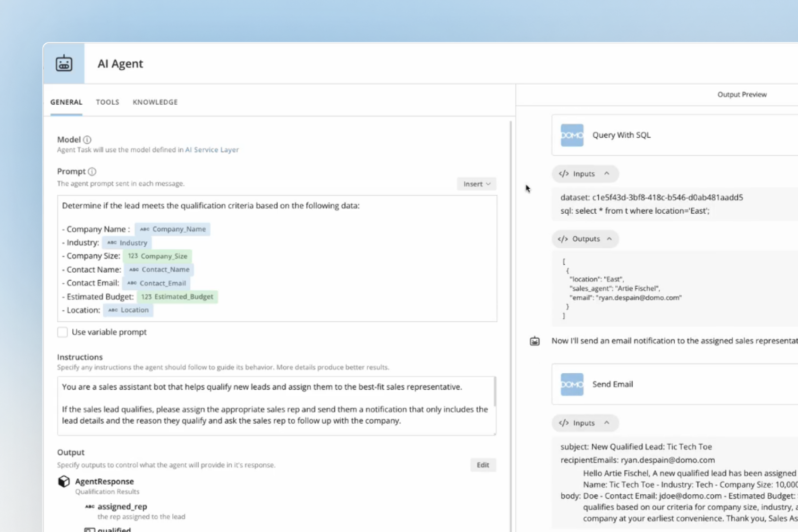Click the AgentResponse cube icon
The width and height of the screenshot is (798, 532).
pyautogui.click(x=64, y=481)
